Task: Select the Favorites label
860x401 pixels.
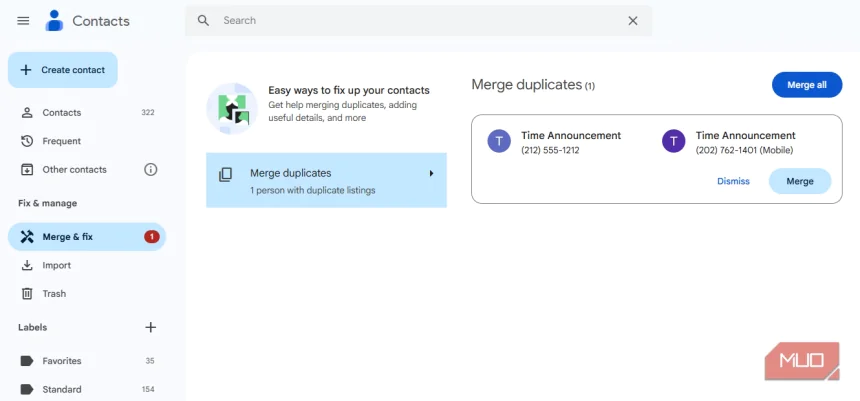Action: 62,361
